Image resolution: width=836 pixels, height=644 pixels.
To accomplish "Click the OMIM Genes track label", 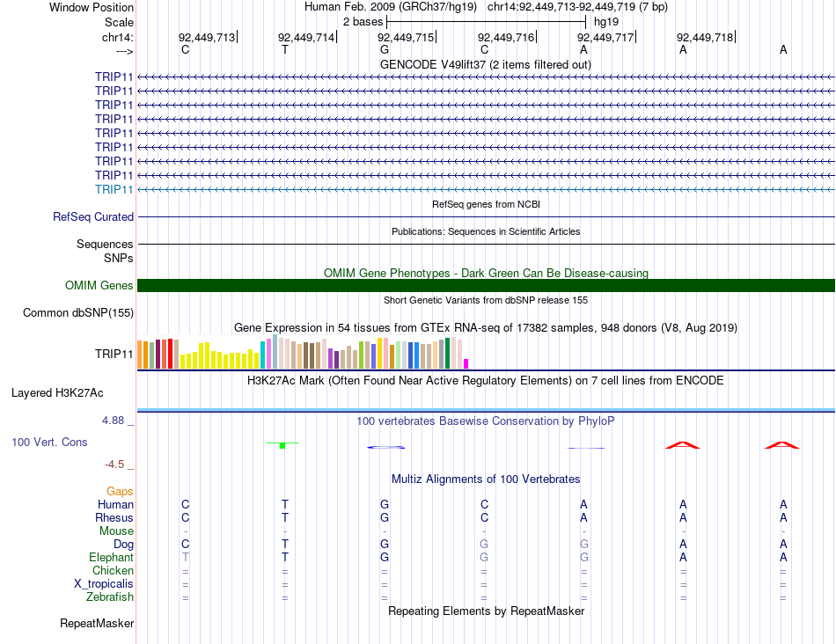I will 99,285.
